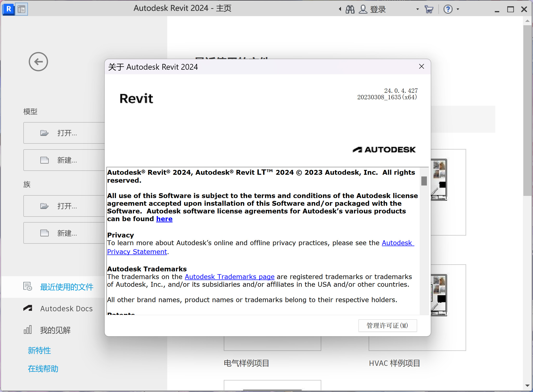This screenshot has height=392, width=533.
Task: Open the Autodesk Trademarks page link
Action: click(x=230, y=277)
